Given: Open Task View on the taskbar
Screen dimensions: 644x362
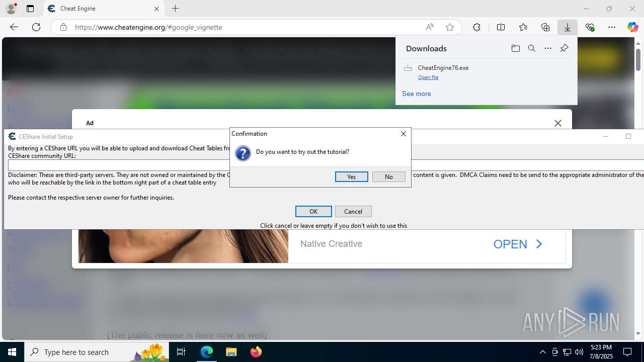Looking at the screenshot, I should [181, 352].
